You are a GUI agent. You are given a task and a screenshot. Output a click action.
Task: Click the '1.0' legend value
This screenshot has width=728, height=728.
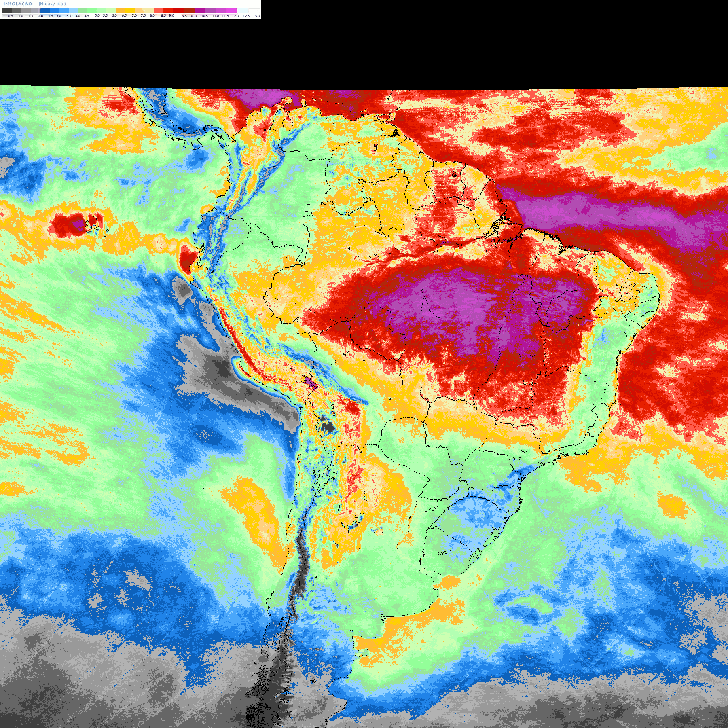(21, 16)
